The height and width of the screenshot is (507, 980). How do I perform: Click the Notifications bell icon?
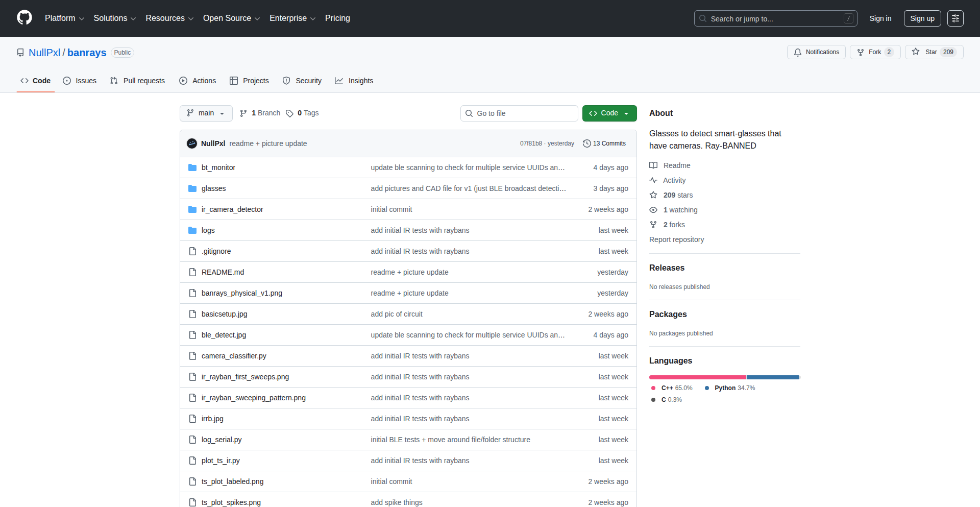tap(798, 52)
